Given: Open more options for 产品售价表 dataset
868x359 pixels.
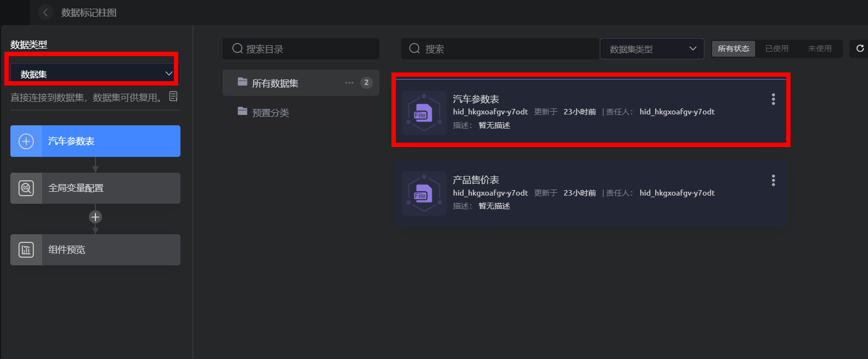Looking at the screenshot, I should [773, 180].
